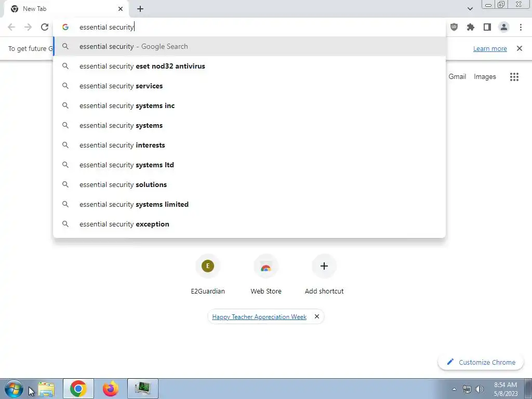Dismiss the infobar with its X

(519, 48)
